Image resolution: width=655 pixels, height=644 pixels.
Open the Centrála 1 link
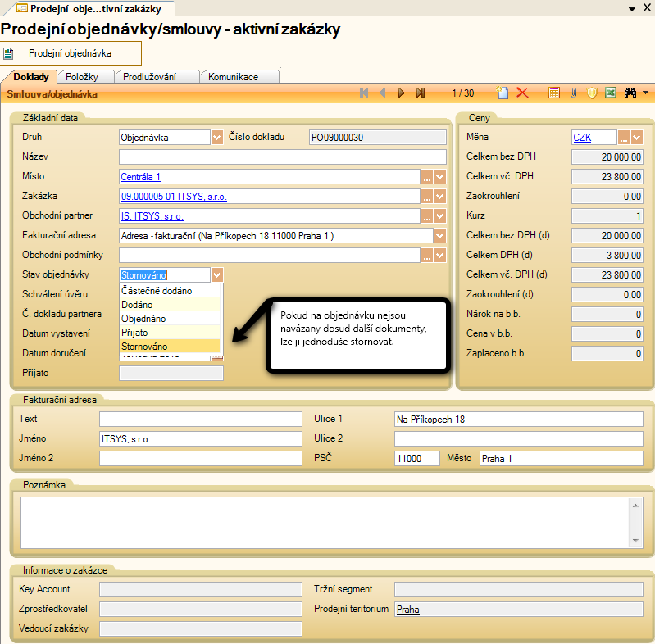(x=141, y=177)
